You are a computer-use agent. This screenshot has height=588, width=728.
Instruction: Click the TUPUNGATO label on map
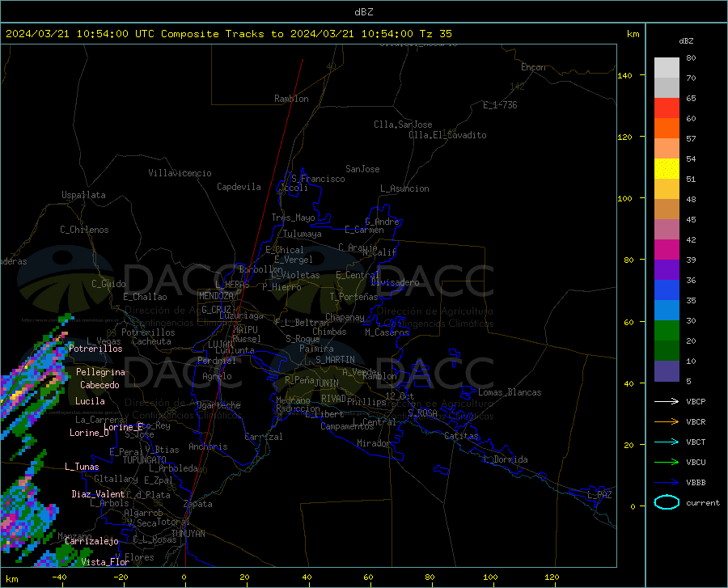tap(145, 460)
